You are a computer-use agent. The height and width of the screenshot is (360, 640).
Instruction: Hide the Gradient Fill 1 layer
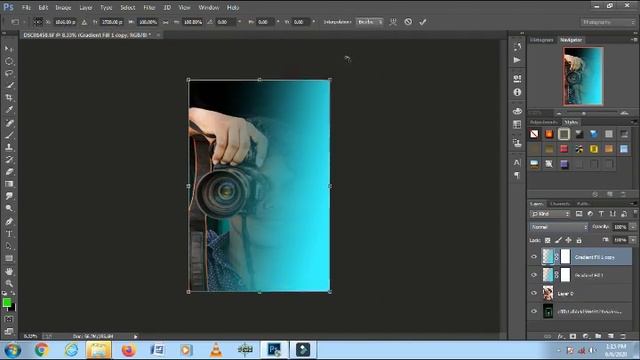click(x=534, y=275)
